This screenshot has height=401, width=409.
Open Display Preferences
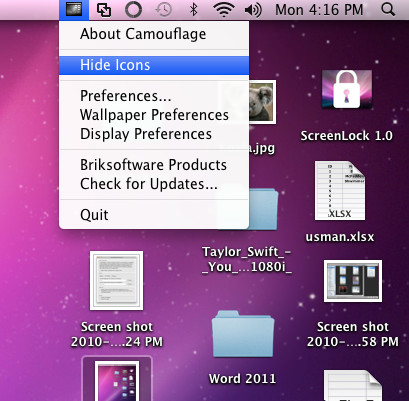154,134
